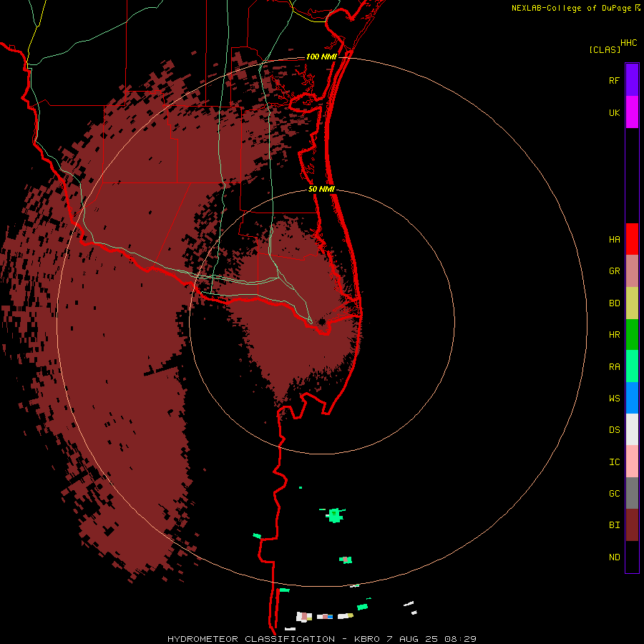The height and width of the screenshot is (644, 644).
Task: Click the RA light green legend swatch
Action: [632, 366]
